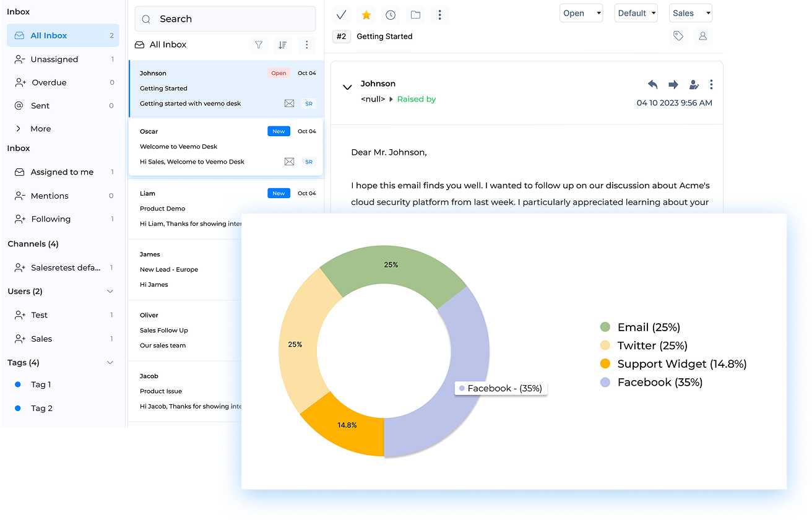
Task: Click the Open badge on Johnson's ticket
Action: pyautogui.click(x=279, y=73)
